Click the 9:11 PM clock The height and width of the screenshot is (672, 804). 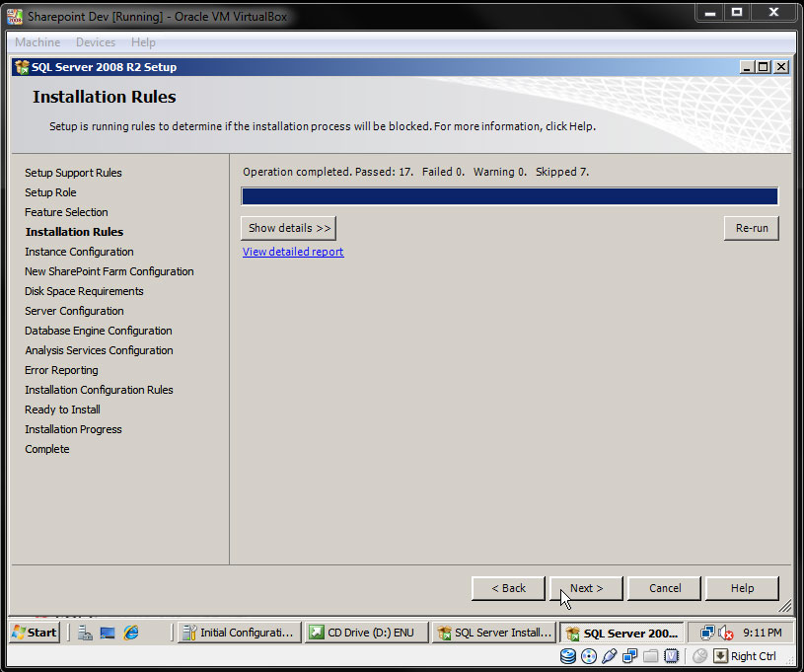tap(763, 633)
